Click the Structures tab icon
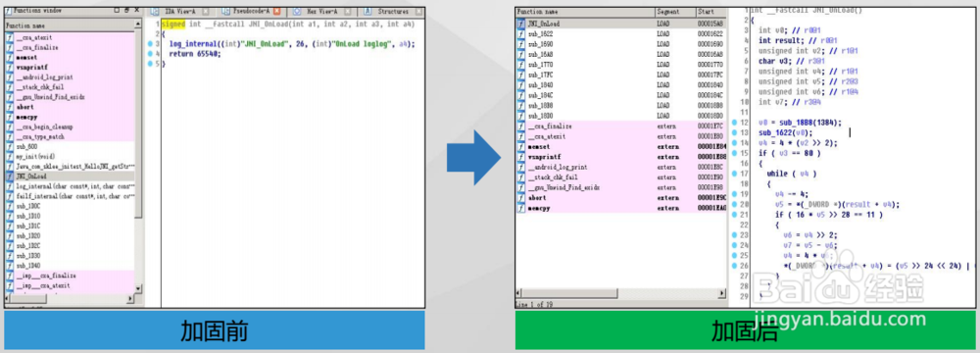This screenshot has width=980, height=353. tap(367, 11)
